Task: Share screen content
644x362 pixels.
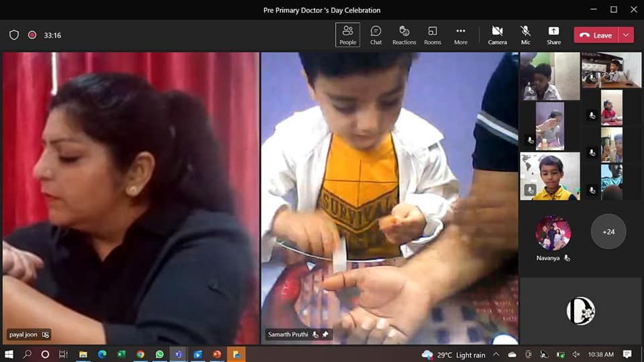Action: coord(553,35)
